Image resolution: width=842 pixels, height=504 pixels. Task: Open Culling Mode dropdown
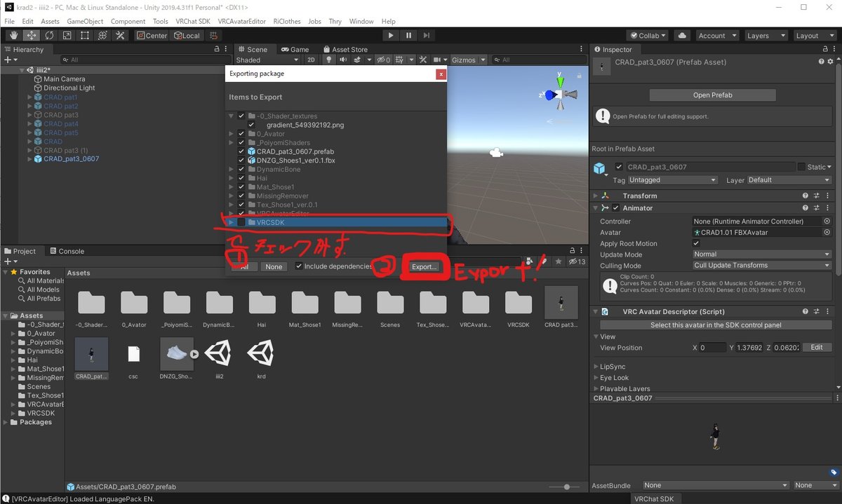(x=762, y=266)
